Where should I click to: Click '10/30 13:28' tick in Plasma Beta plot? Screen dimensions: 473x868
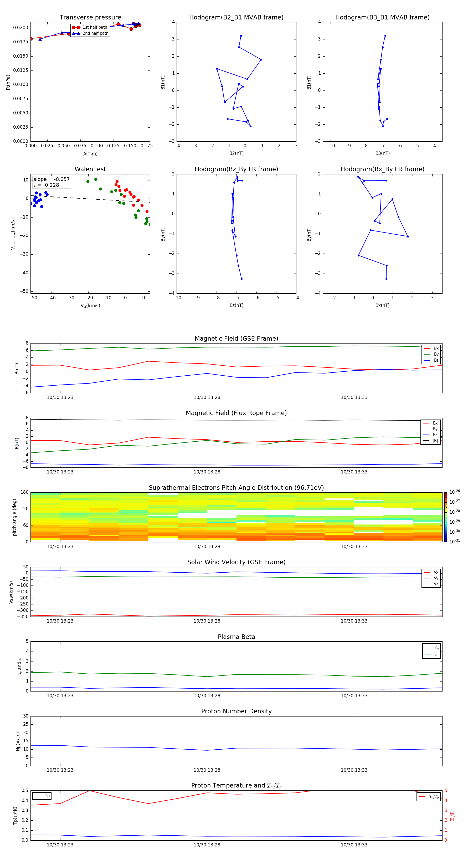(x=207, y=695)
